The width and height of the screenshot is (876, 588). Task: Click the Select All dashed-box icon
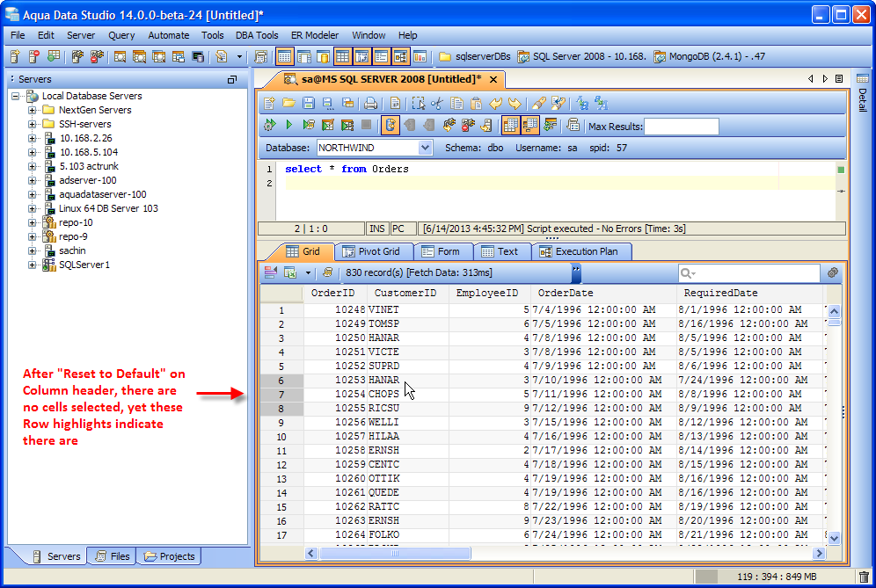(x=418, y=104)
